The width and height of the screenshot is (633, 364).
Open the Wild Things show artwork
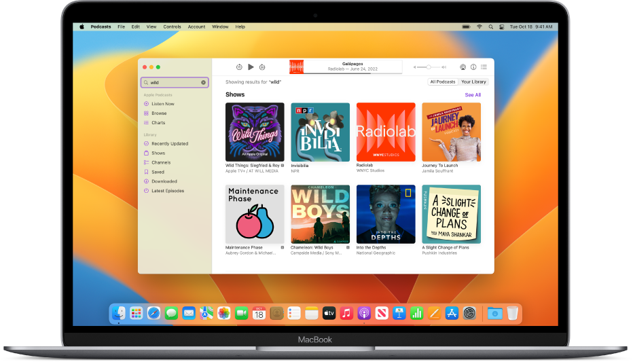pyautogui.click(x=255, y=132)
